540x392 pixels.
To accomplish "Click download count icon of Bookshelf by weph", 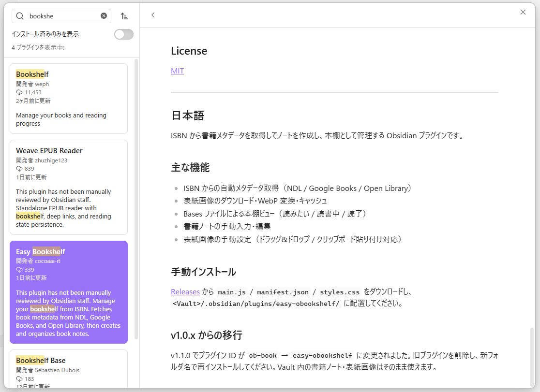I will [19, 92].
